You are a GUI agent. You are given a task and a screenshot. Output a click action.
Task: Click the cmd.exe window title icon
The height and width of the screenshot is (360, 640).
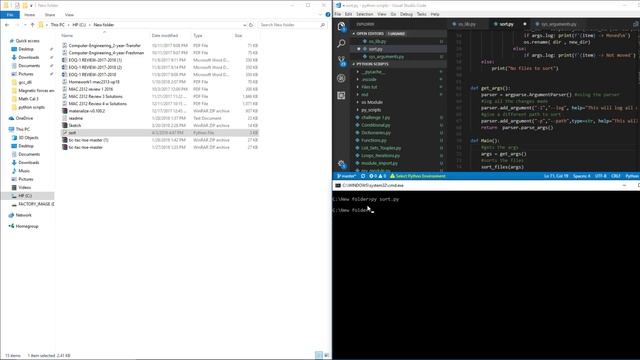coord(338,185)
